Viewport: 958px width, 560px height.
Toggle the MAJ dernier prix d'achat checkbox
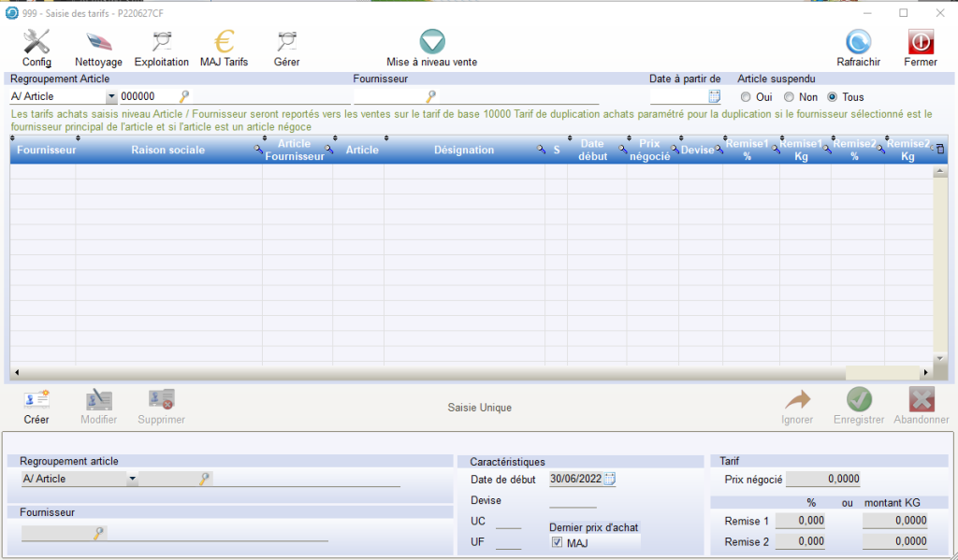point(558,542)
